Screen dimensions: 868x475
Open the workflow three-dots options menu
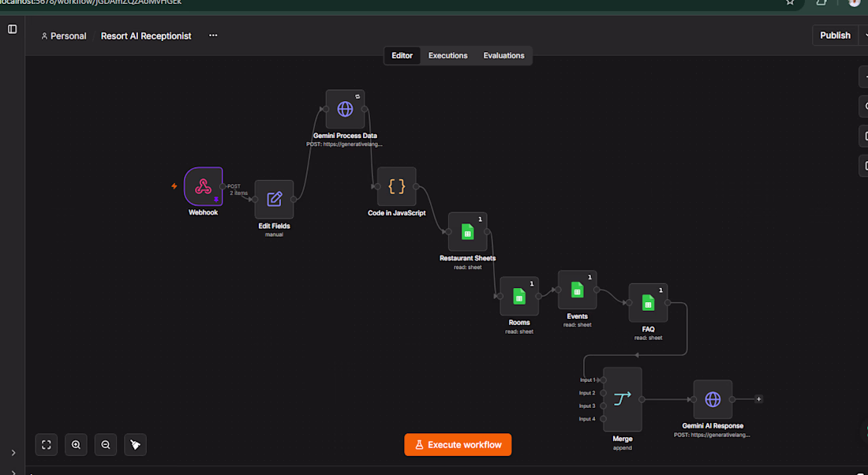pos(213,36)
